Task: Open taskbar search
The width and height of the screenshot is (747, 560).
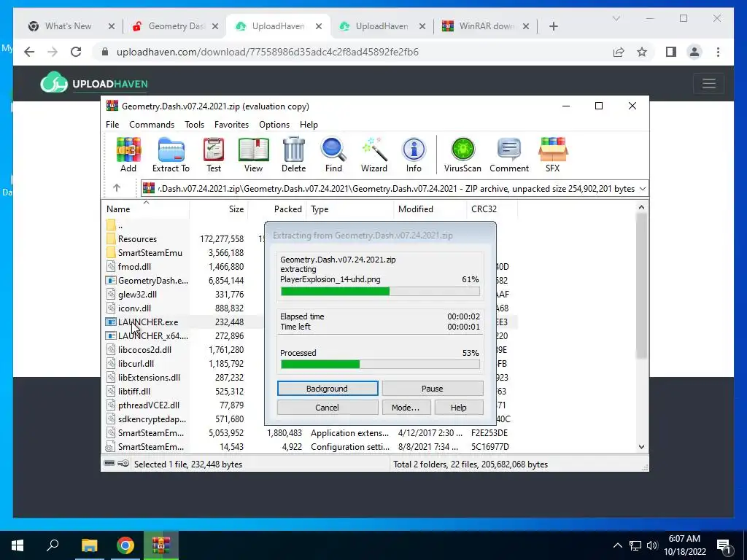Action: [53, 545]
